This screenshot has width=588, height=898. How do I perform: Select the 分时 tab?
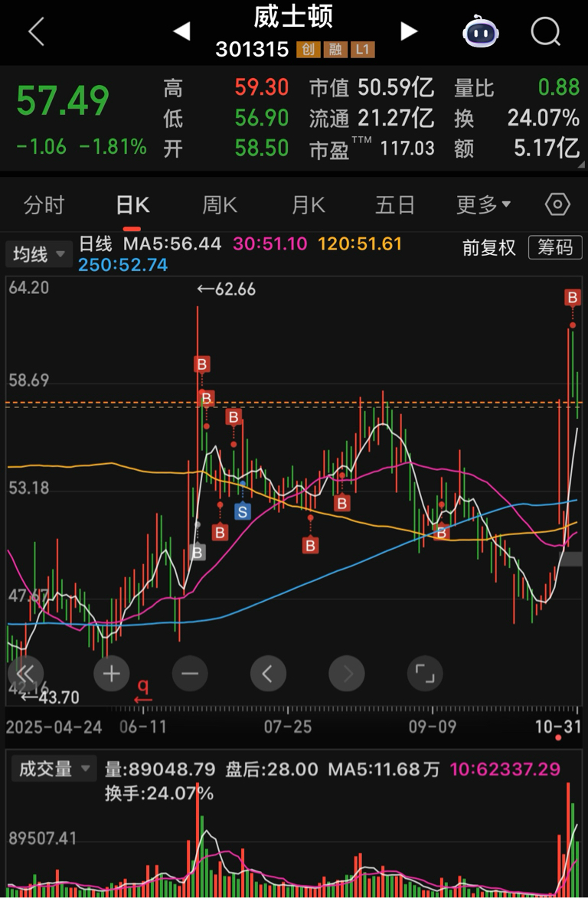pos(44,204)
